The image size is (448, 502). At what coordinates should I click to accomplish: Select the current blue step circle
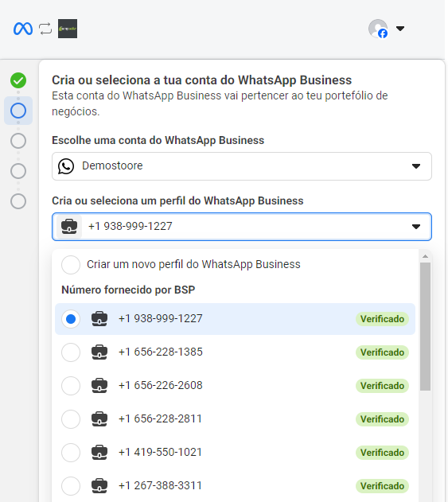pos(18,111)
